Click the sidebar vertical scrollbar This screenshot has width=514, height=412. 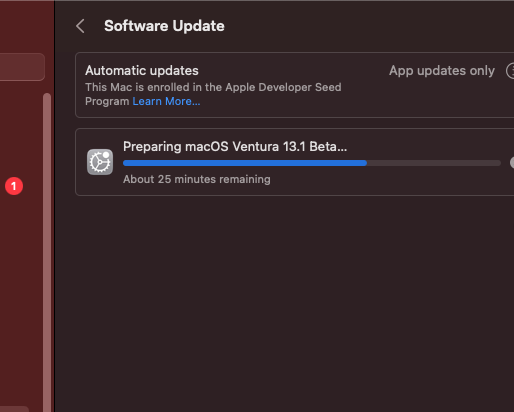click(x=47, y=252)
